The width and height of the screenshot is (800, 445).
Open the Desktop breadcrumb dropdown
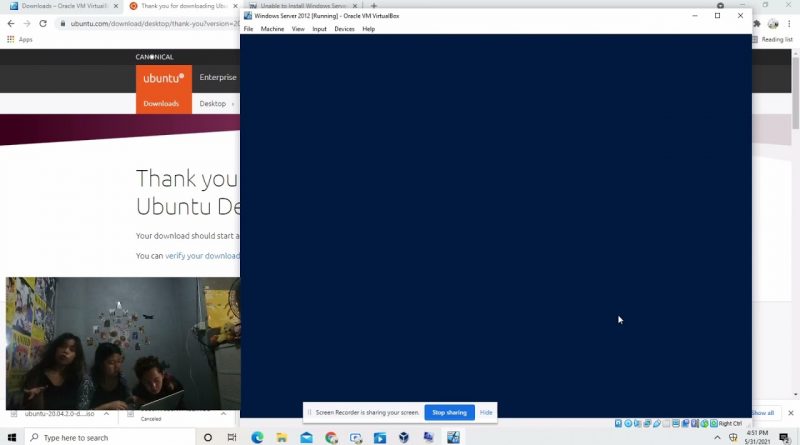pos(216,104)
